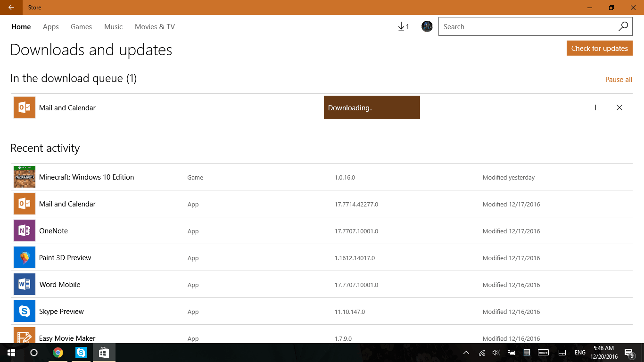Open the taskbar clock showing 5:46 AM

click(603, 353)
